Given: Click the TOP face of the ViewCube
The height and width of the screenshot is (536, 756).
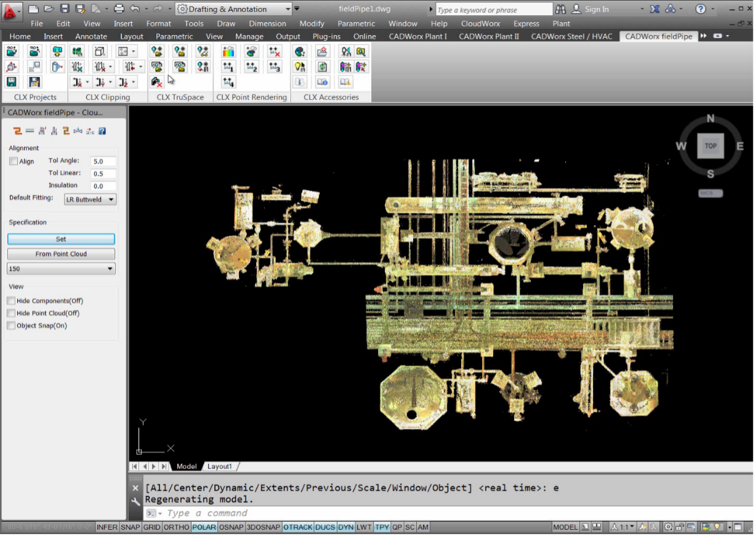Looking at the screenshot, I should click(710, 146).
